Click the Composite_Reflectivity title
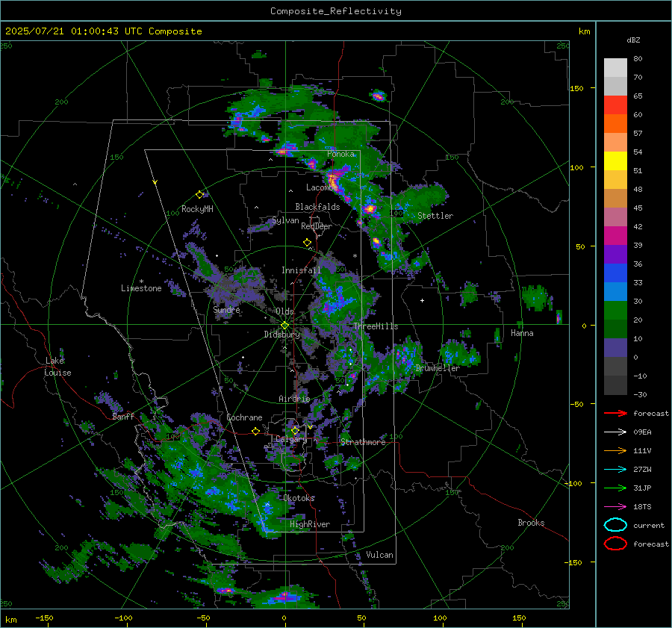Viewport: 672px width, 628px height. 335,11
